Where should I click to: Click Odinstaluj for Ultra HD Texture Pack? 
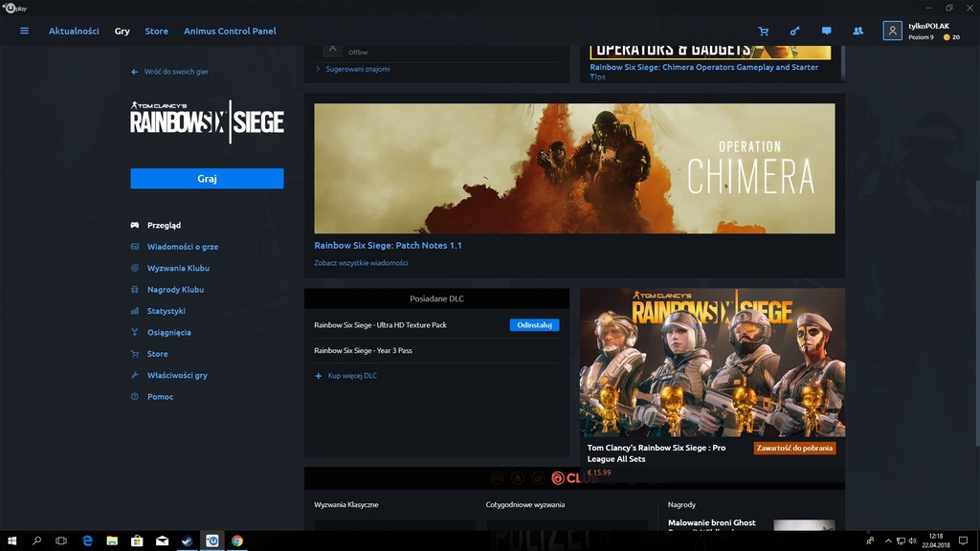pyautogui.click(x=534, y=325)
